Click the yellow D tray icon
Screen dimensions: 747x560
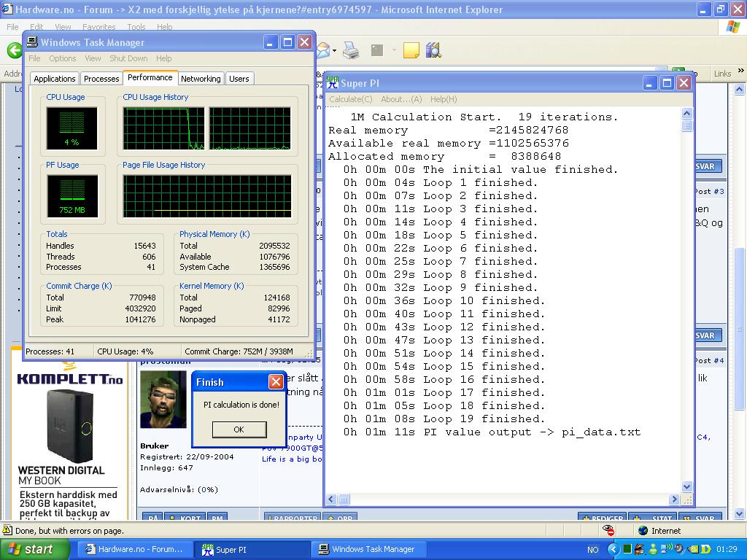(705, 549)
